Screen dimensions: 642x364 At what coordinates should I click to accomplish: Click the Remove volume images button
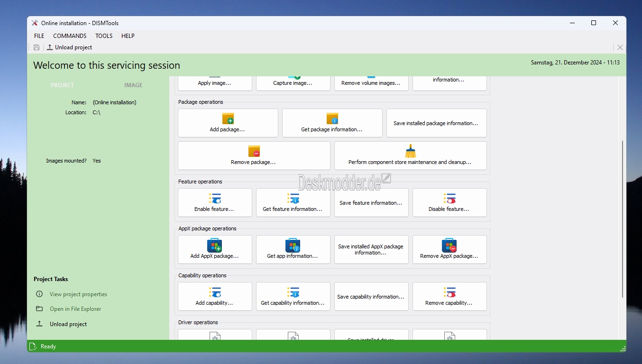point(371,83)
